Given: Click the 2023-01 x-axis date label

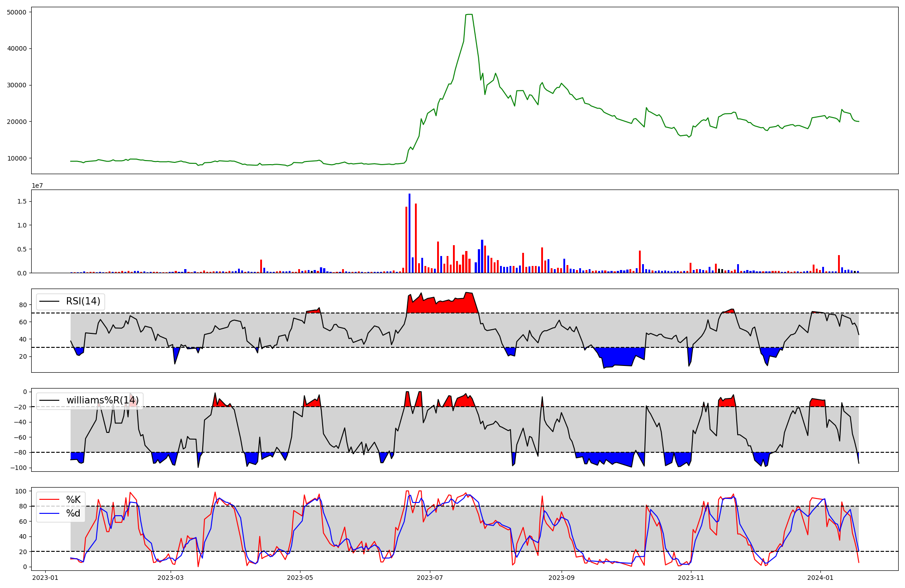Looking at the screenshot, I should click(x=45, y=578).
